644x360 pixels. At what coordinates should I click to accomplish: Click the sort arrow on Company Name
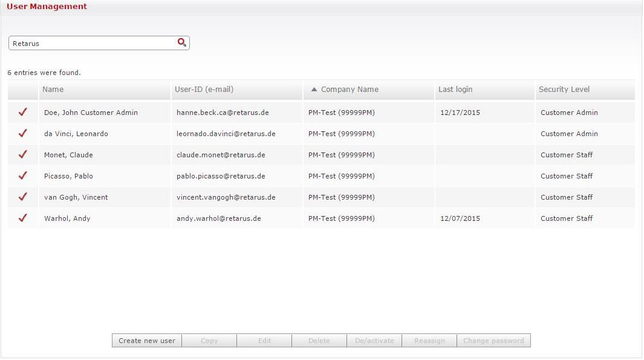[x=314, y=90]
